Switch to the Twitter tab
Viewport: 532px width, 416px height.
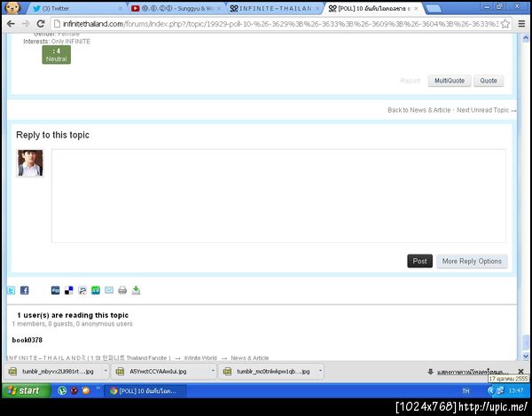click(x=76, y=8)
